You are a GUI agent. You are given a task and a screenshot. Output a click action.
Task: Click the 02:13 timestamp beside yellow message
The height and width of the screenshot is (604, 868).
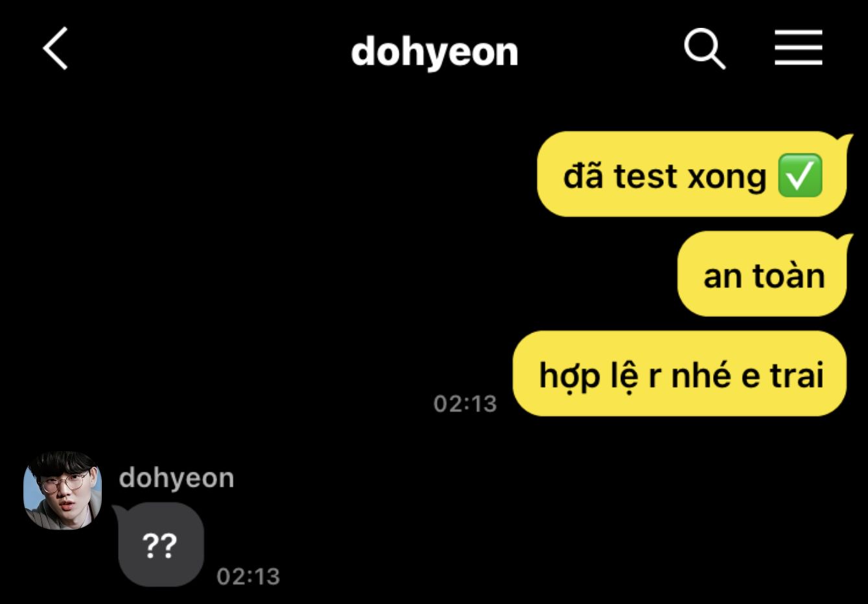coord(465,404)
